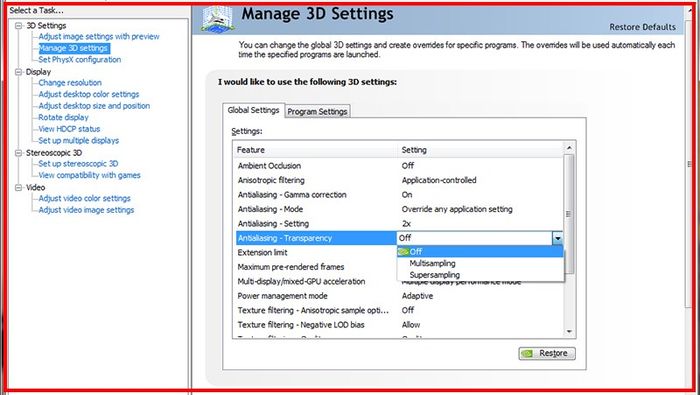Click Override any application setting value

coord(457,209)
